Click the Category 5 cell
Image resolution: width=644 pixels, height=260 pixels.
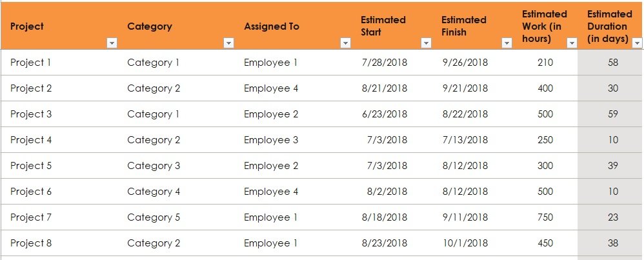pos(177,217)
